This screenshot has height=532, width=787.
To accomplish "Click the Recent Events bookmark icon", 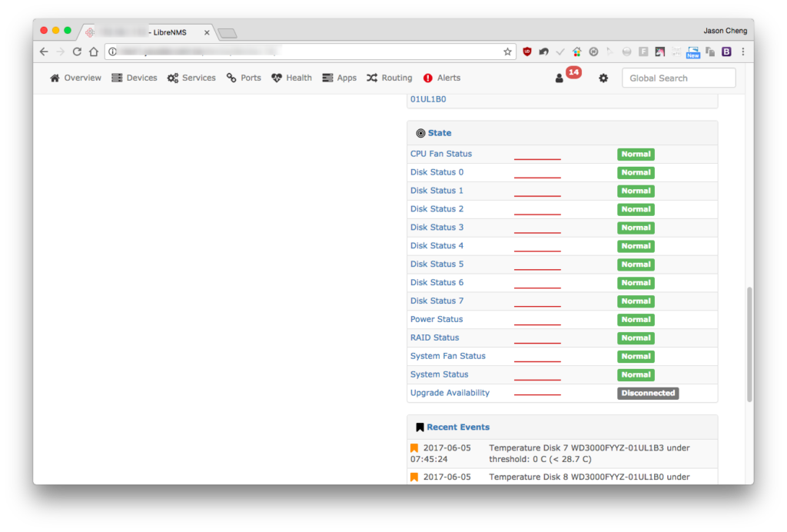I will pos(420,427).
